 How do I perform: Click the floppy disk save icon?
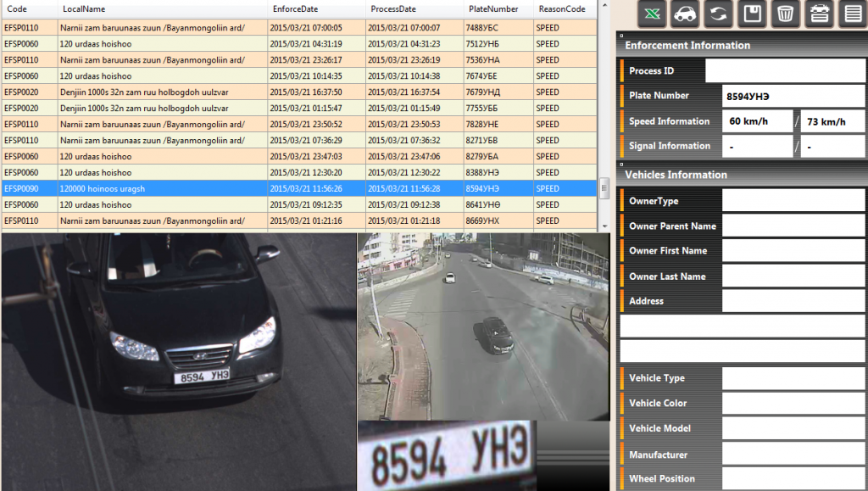click(x=751, y=14)
